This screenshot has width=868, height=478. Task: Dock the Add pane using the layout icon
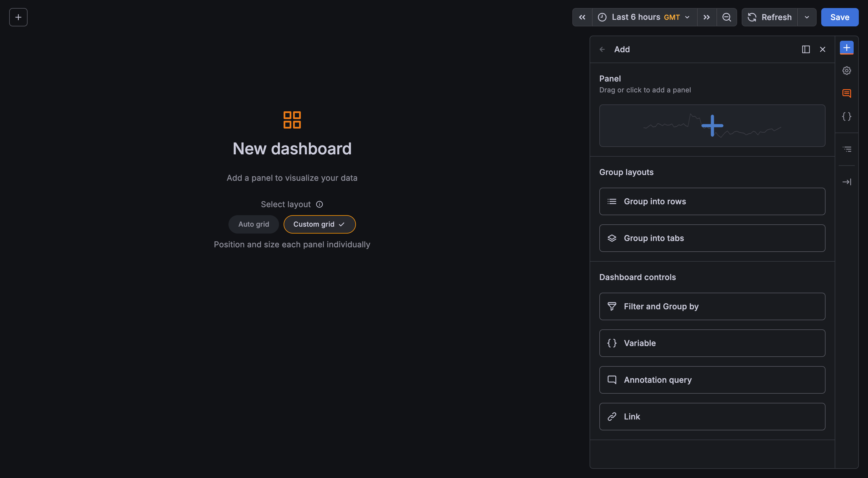(x=806, y=50)
